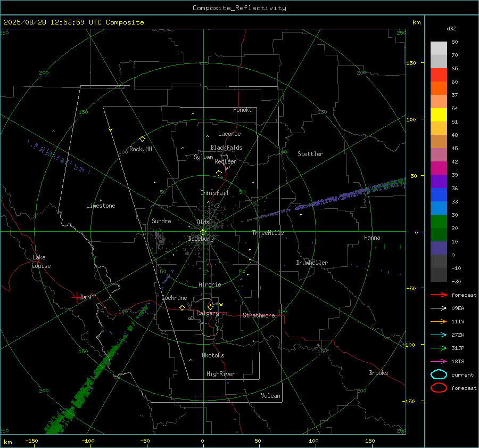The height and width of the screenshot is (448, 479).
Task: Click the Limestone label
Action: pos(101,206)
